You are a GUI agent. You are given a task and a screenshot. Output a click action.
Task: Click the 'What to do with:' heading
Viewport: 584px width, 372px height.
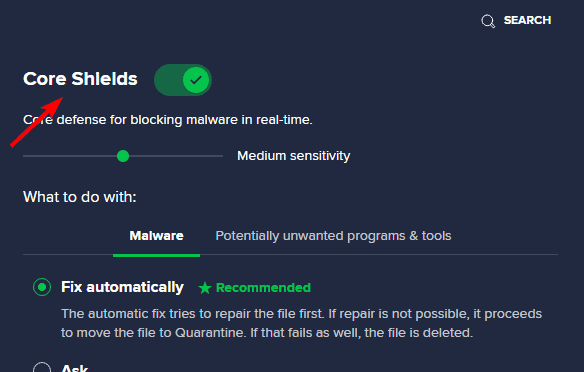pyautogui.click(x=80, y=197)
